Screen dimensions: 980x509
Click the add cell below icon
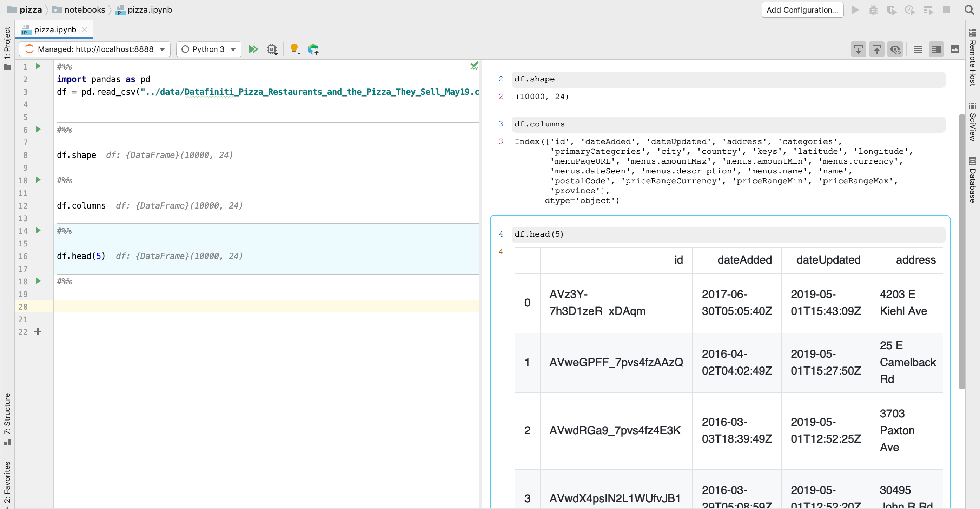pos(860,49)
